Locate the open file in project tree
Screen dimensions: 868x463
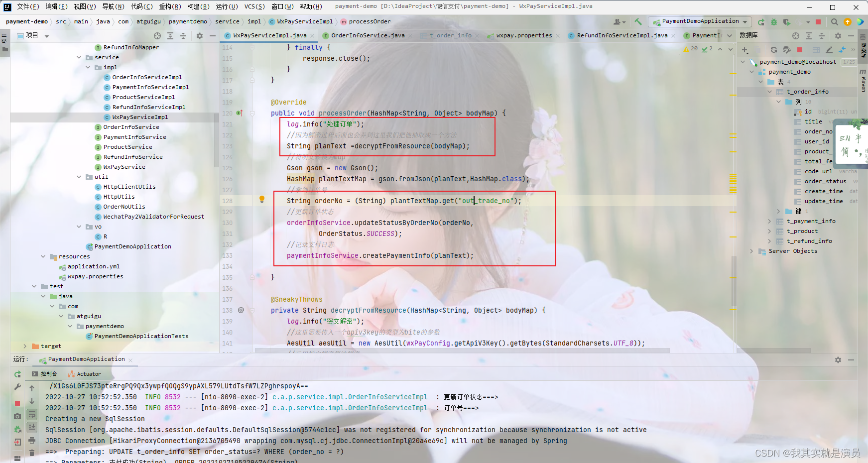157,36
